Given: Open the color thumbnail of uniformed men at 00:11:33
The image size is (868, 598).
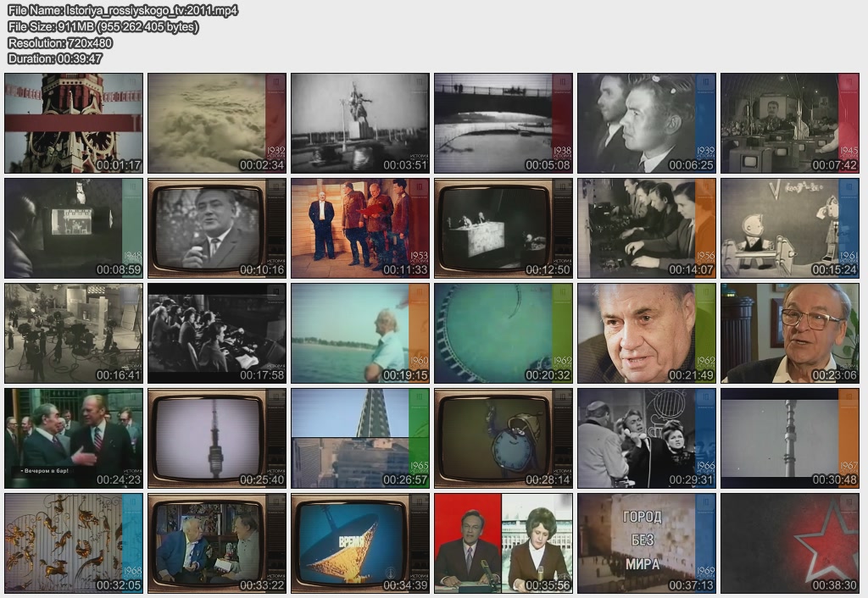Looking at the screenshot, I should (360, 228).
